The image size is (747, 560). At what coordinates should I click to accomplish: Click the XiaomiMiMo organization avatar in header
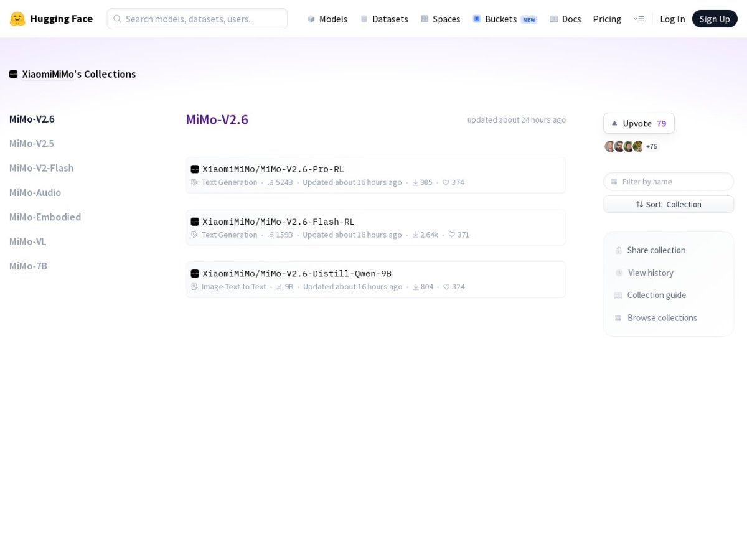tap(14, 74)
